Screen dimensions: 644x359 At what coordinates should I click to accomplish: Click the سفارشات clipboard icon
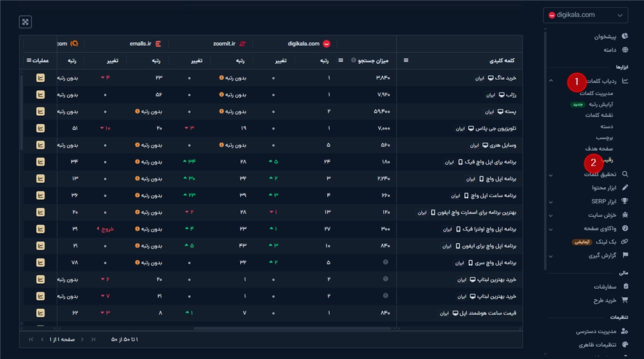tap(625, 286)
